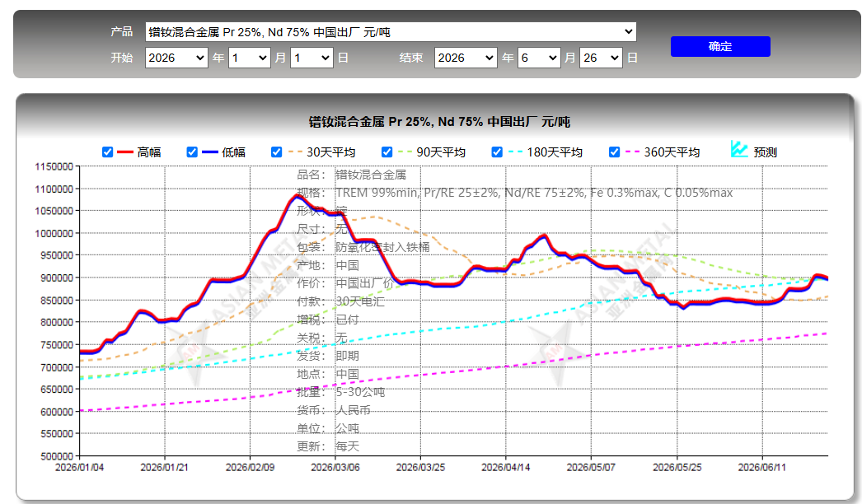Click the price peak on the chart line
The height and width of the screenshot is (504, 862).
[x=297, y=195]
